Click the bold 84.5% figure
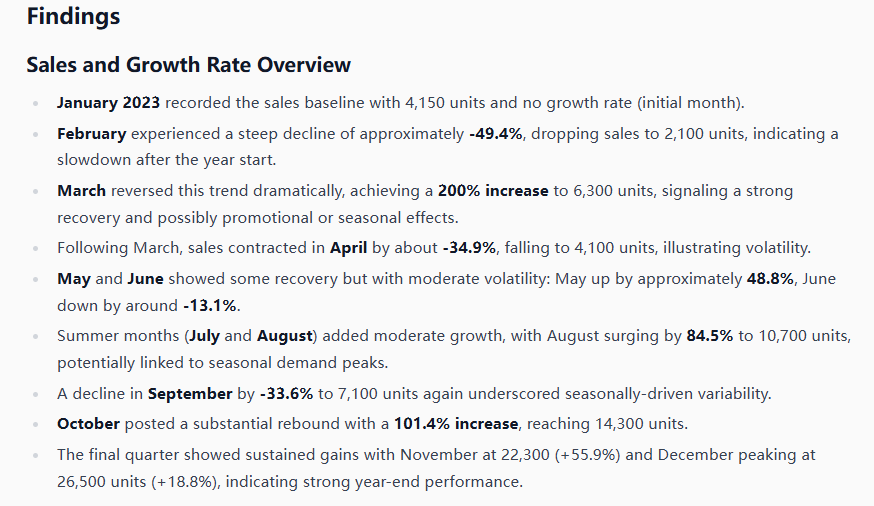 (711, 337)
